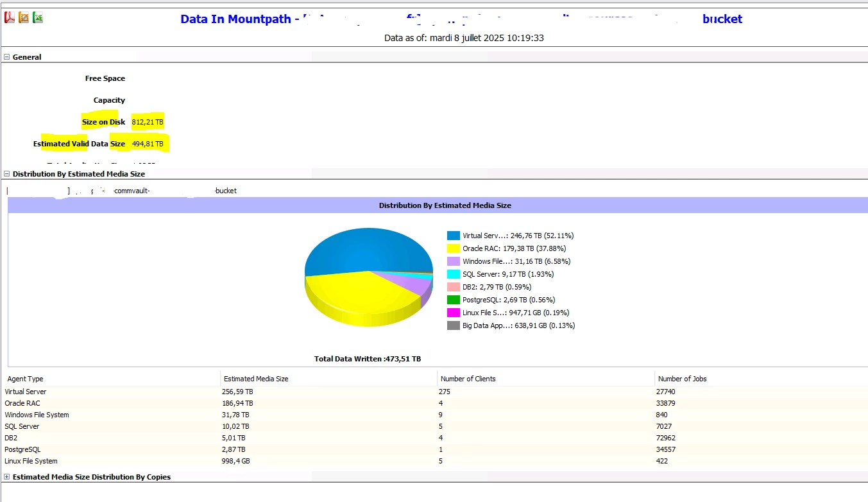Select the 'SQL Server' table row name
The height and width of the screenshot is (502, 868).
pyautogui.click(x=22, y=426)
